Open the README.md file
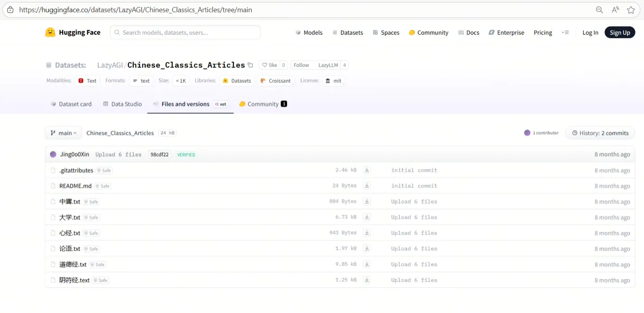Viewport: 644px width, 313px height. pyautogui.click(x=75, y=186)
